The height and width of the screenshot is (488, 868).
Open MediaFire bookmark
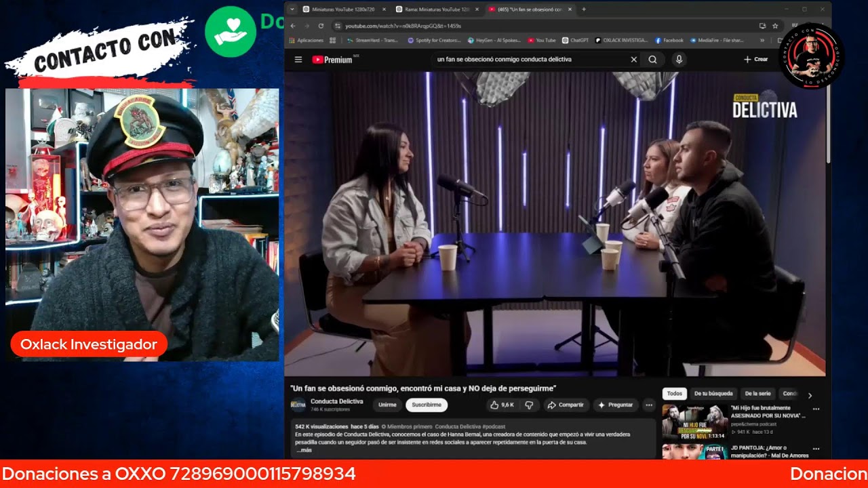tap(715, 40)
